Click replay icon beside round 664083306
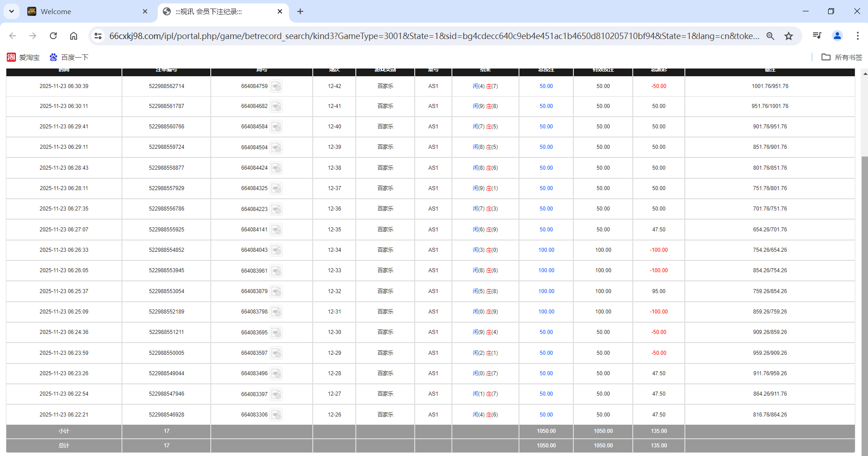The height and width of the screenshot is (456, 868). click(276, 415)
